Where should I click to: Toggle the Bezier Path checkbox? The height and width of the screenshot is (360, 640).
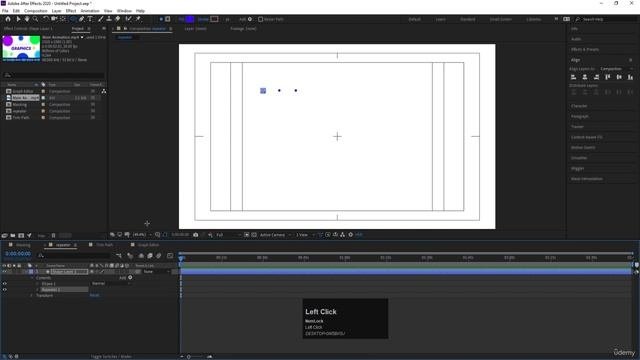(x=260, y=19)
